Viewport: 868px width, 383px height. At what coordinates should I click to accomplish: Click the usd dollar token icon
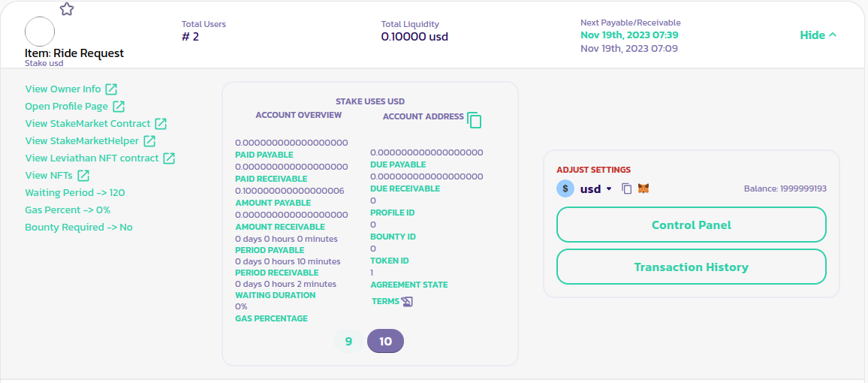point(565,188)
